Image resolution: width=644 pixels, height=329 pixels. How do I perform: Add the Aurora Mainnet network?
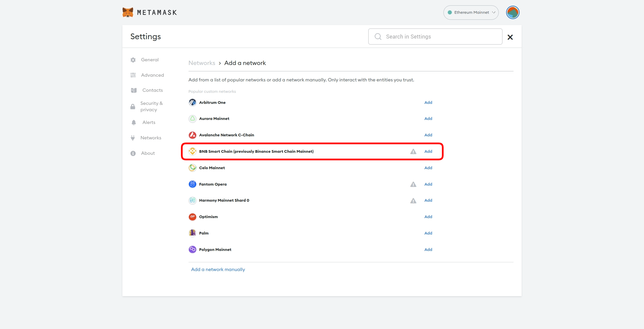tap(428, 119)
